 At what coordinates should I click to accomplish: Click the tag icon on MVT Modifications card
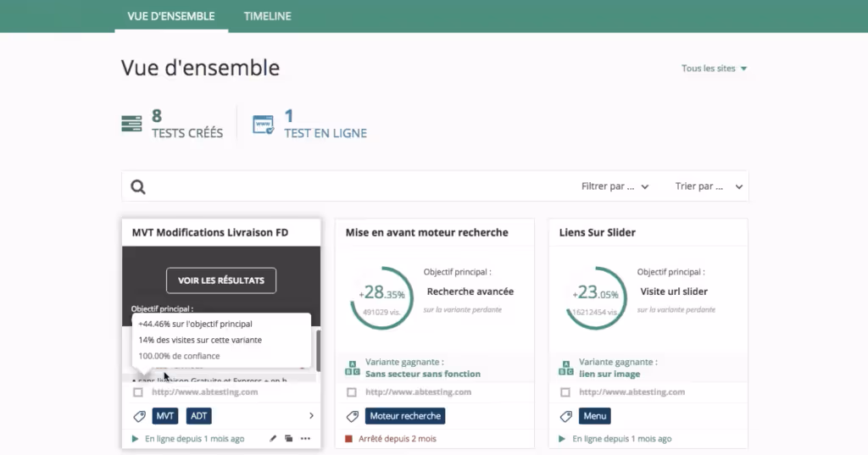(140, 416)
